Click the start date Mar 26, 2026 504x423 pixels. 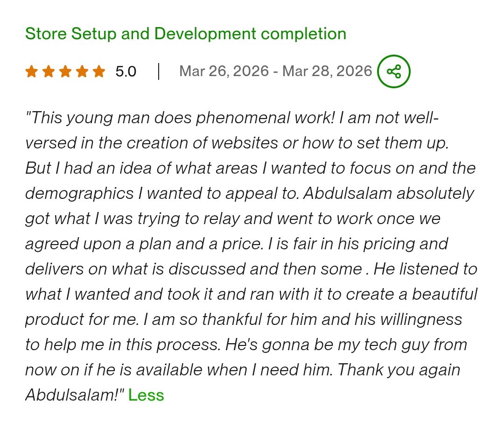(224, 71)
